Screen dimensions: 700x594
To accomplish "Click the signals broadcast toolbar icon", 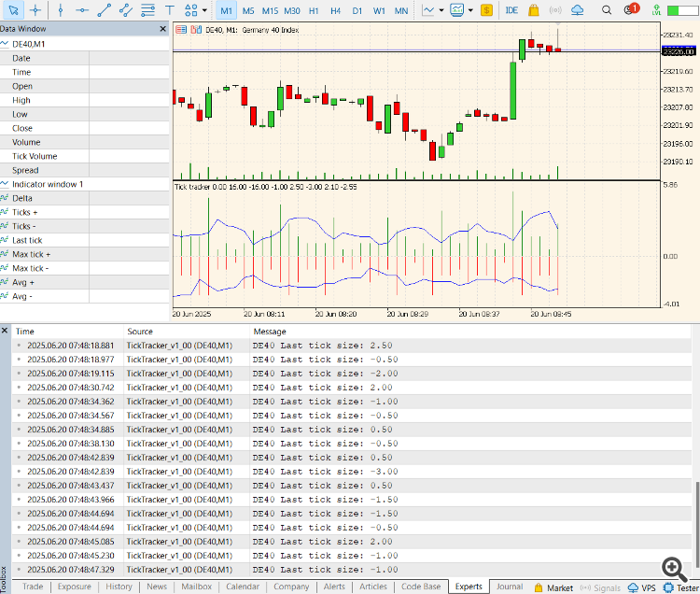I will 555,10.
